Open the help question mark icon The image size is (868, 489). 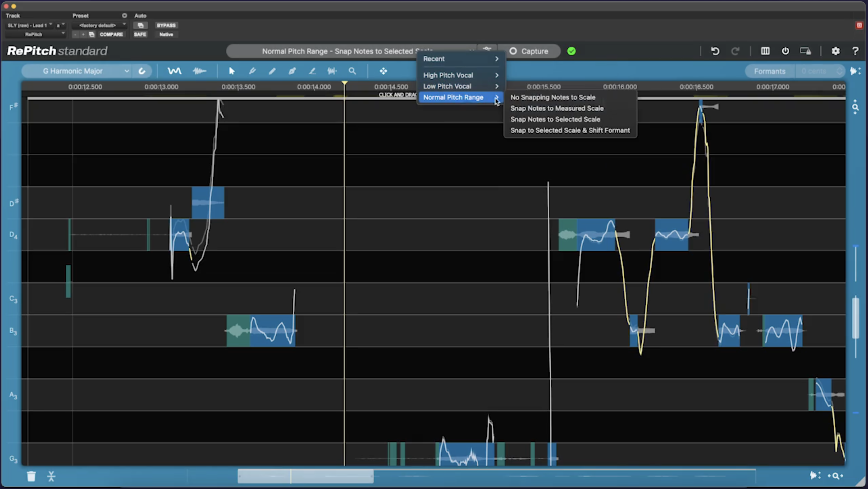pos(855,51)
